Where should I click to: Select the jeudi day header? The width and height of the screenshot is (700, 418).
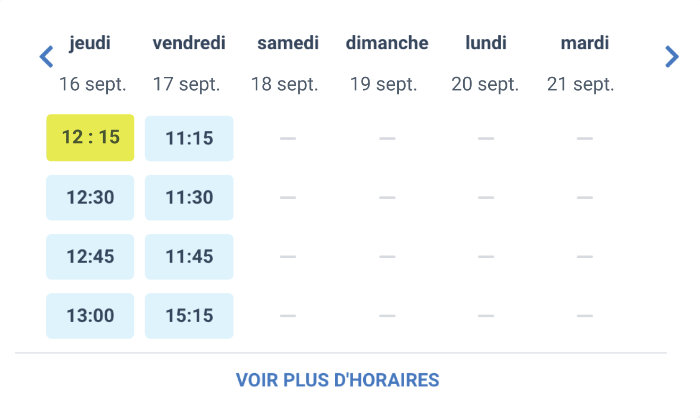point(90,43)
